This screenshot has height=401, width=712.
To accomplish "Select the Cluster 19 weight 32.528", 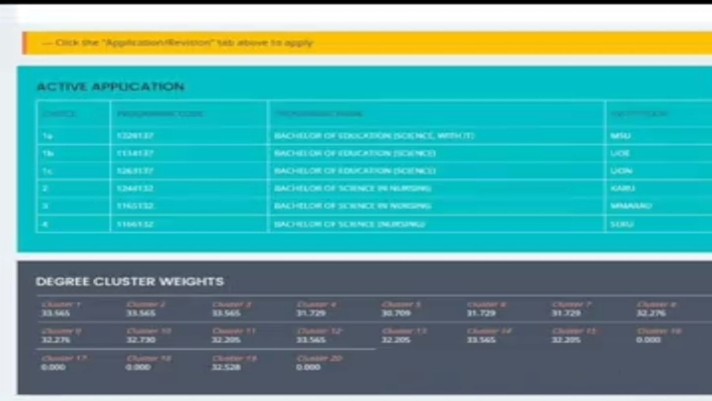I will [x=226, y=363].
